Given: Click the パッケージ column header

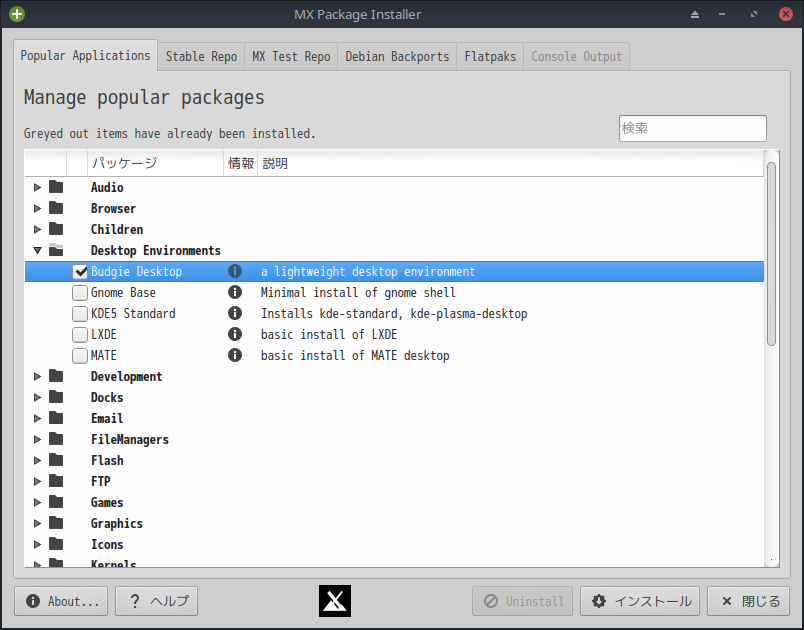Looking at the screenshot, I should [155, 163].
